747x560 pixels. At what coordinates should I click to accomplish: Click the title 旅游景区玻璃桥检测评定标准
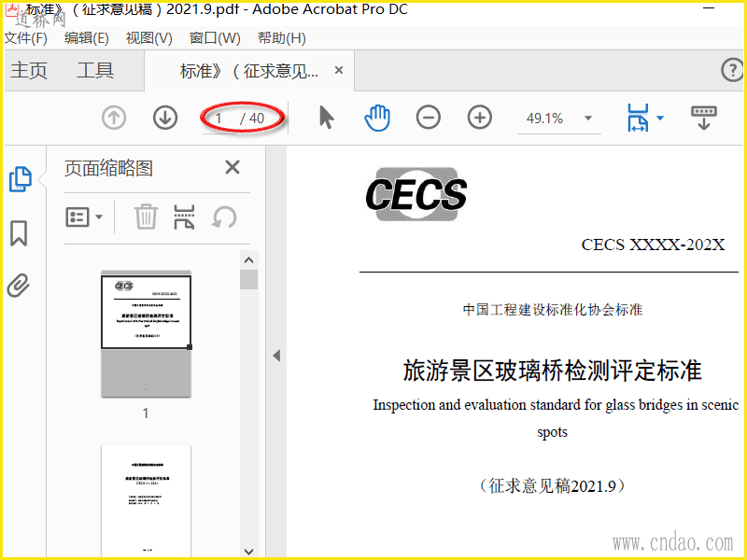(552, 371)
